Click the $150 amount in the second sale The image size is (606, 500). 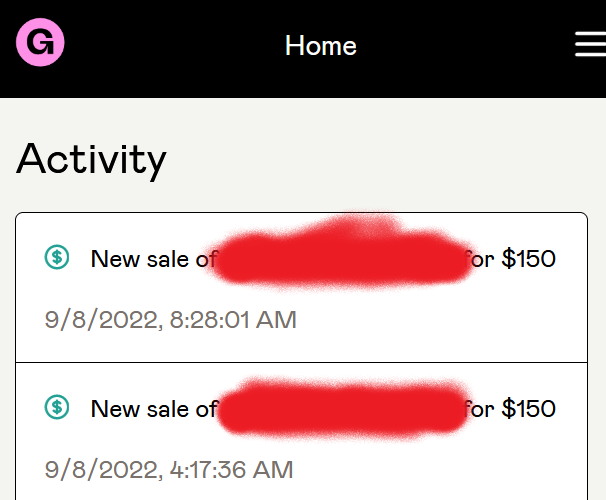(x=529, y=408)
